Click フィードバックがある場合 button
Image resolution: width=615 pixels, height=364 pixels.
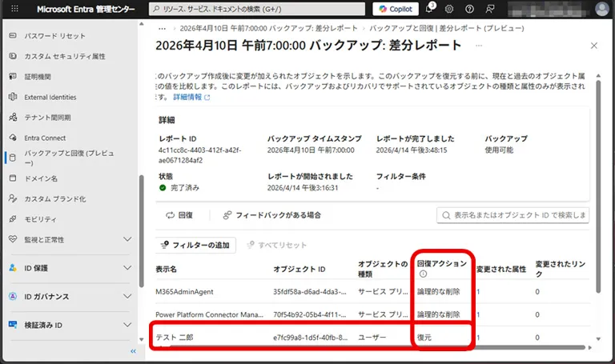point(271,215)
